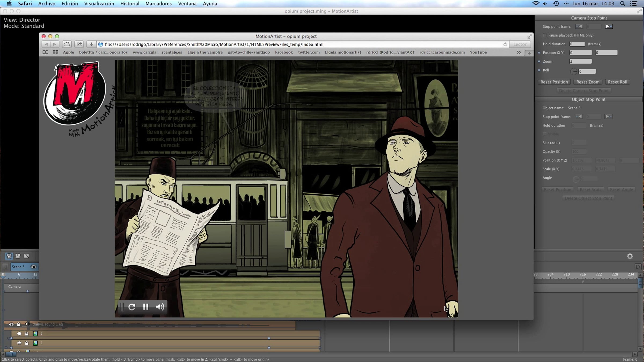Screen dimensions: 644x362
Task: Toggle lock on layer 2
Action: tap(27, 334)
